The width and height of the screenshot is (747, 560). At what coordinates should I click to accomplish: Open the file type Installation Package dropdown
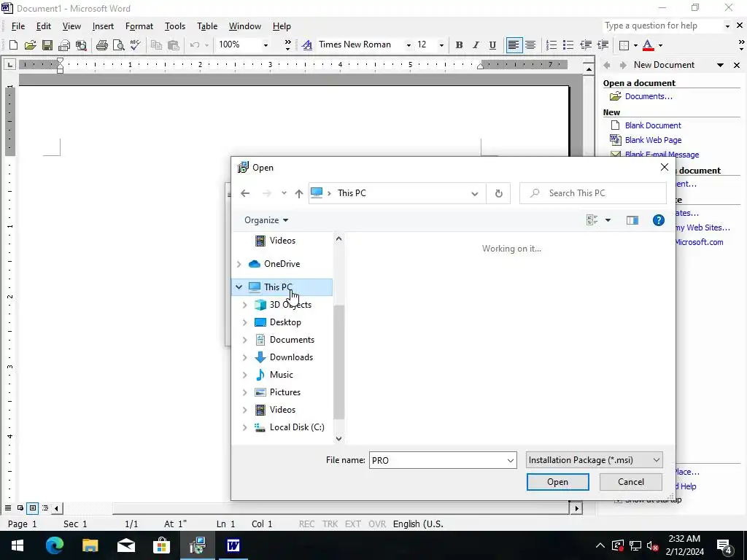tap(594, 460)
